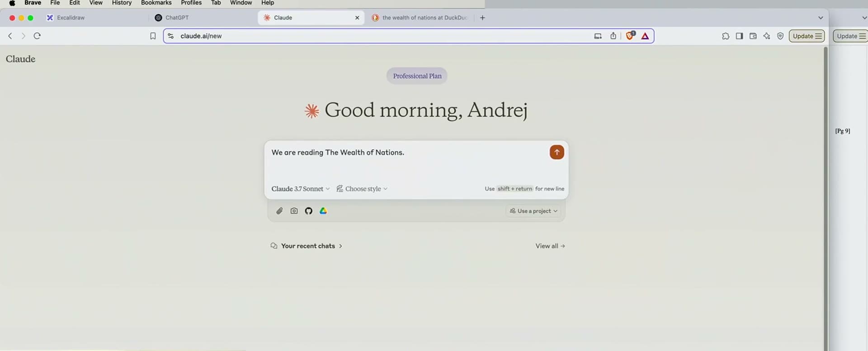Reload the claude.ai page
This screenshot has width=868, height=351.
(37, 36)
